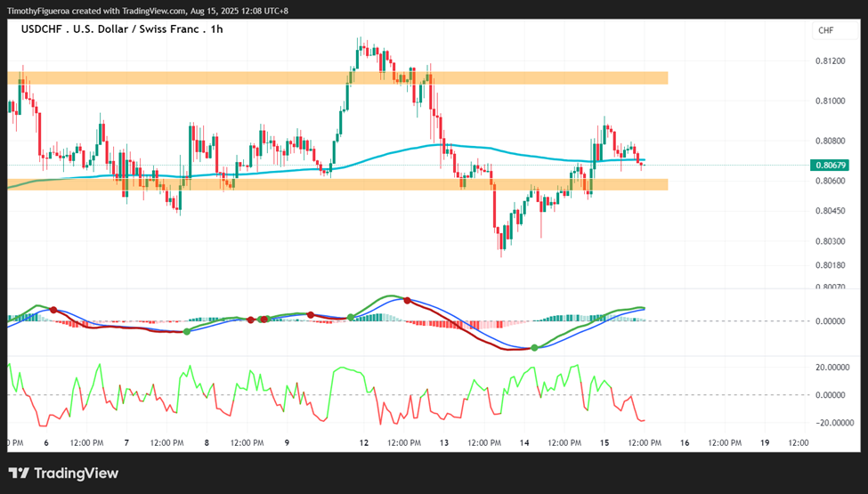Click the 0.80180 price axis label
Viewport: 868px width, 494px height.
831,265
